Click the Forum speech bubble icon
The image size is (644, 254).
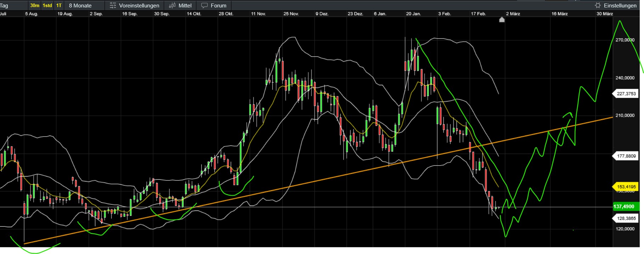(205, 5)
